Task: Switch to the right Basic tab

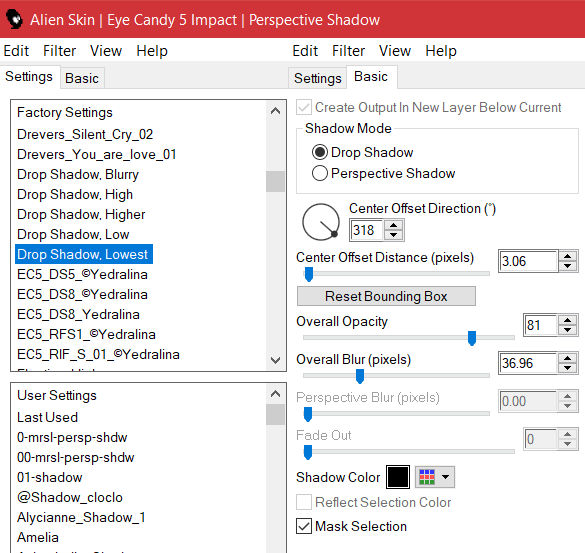Action: click(371, 76)
